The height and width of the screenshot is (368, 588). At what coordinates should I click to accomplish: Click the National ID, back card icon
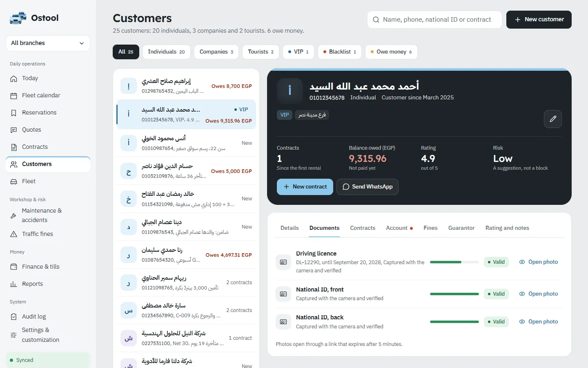pos(283,322)
